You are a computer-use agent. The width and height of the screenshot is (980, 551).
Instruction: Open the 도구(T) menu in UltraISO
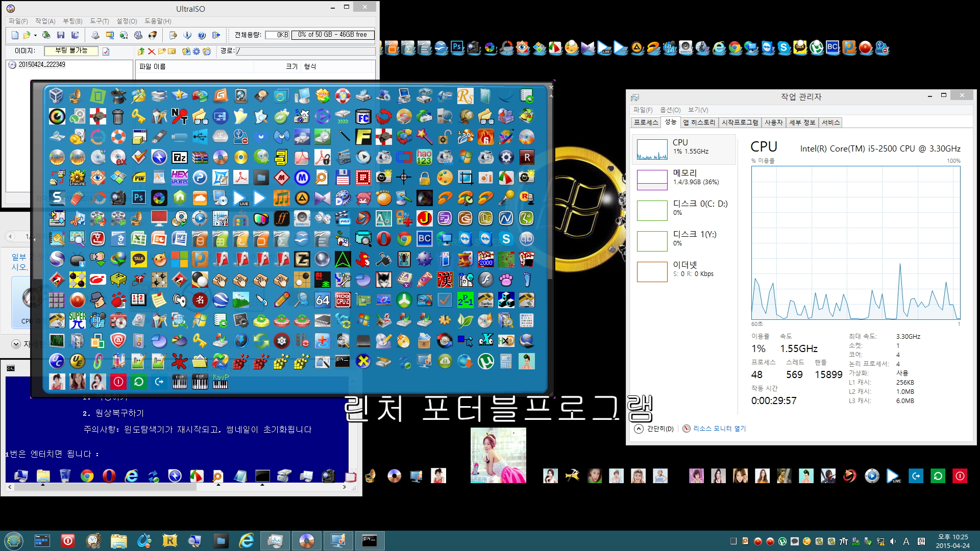pos(100,21)
